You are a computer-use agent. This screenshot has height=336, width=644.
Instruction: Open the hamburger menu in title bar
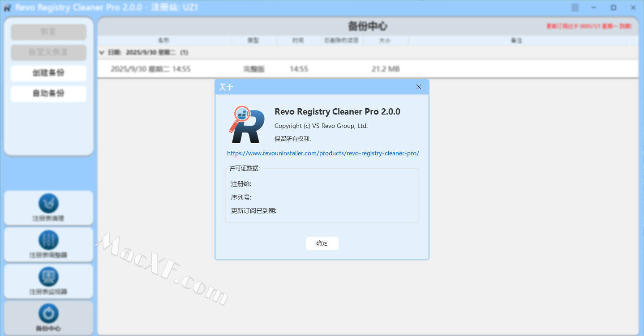[x=575, y=8]
